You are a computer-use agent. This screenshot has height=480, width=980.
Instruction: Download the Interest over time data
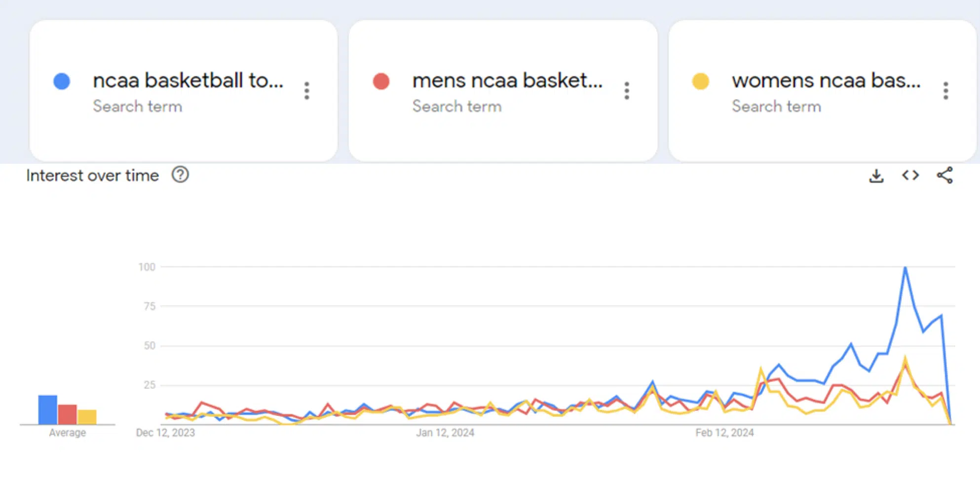pyautogui.click(x=876, y=176)
